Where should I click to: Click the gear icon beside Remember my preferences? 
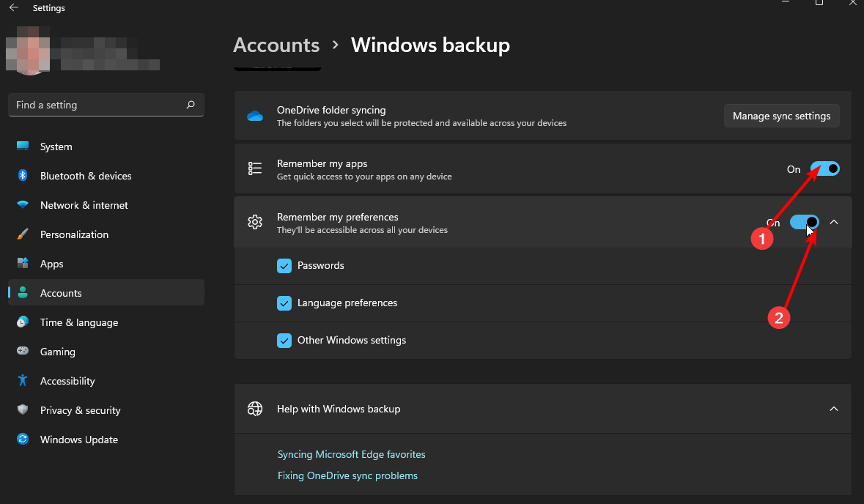click(x=254, y=221)
